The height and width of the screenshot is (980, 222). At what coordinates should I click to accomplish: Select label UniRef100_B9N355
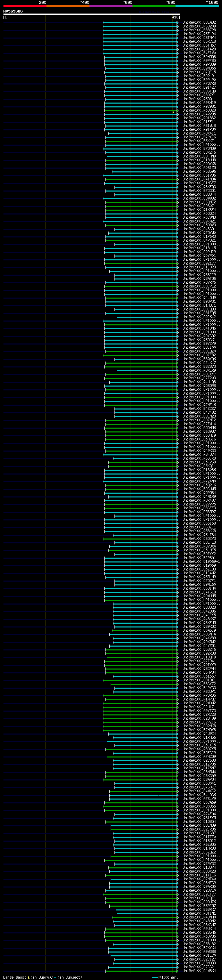tap(199, 68)
